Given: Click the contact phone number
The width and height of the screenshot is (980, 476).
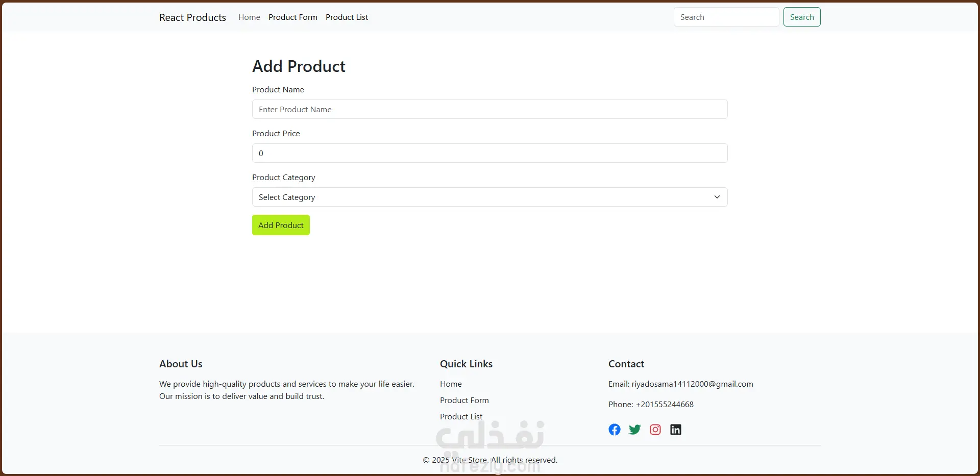Looking at the screenshot, I should (665, 405).
